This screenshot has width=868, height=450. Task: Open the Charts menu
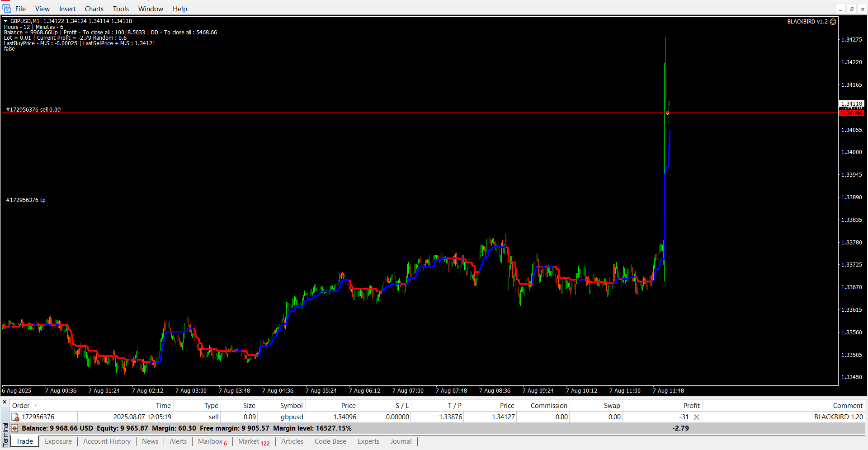point(94,9)
